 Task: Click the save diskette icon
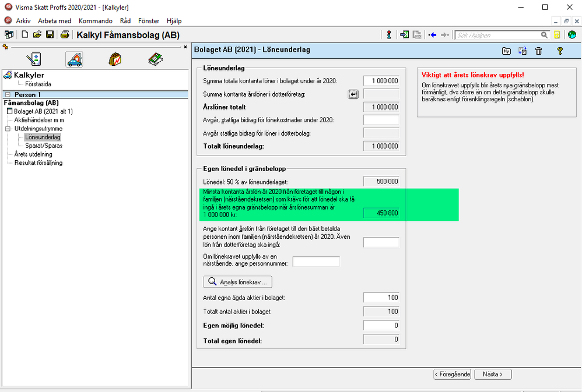pos(50,35)
